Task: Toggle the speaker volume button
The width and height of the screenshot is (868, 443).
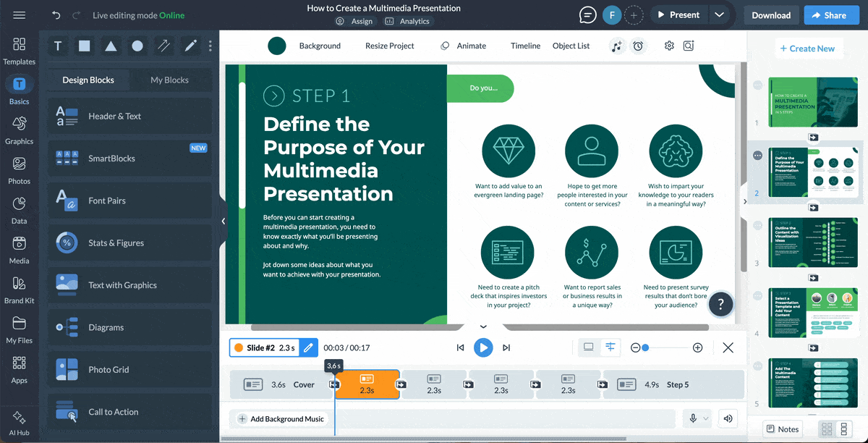Action: [728, 418]
